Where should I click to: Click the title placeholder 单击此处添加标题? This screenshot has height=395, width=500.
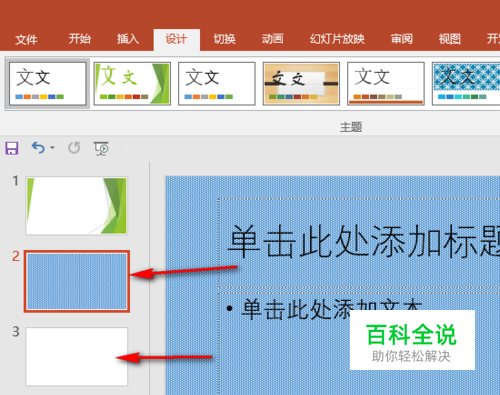pos(359,243)
